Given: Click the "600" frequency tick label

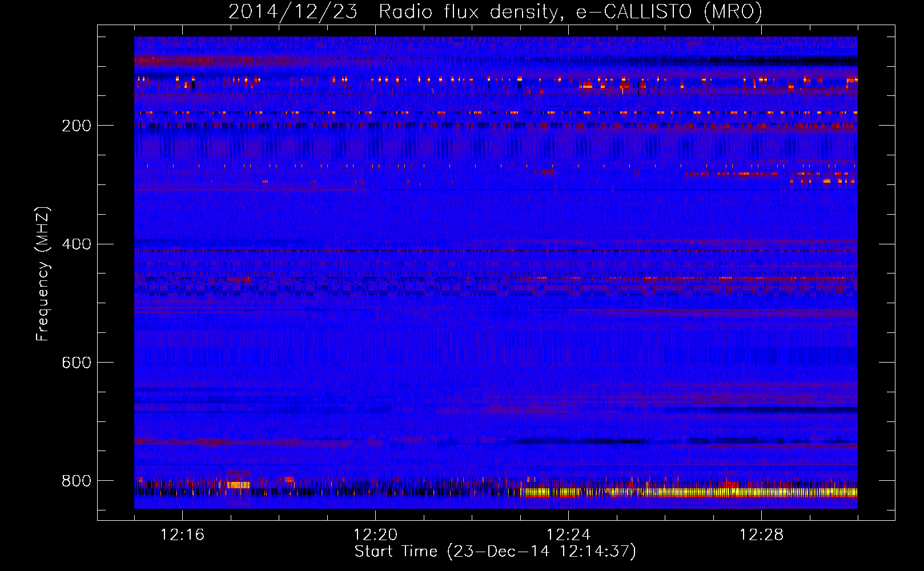Looking at the screenshot, I should tap(76, 363).
